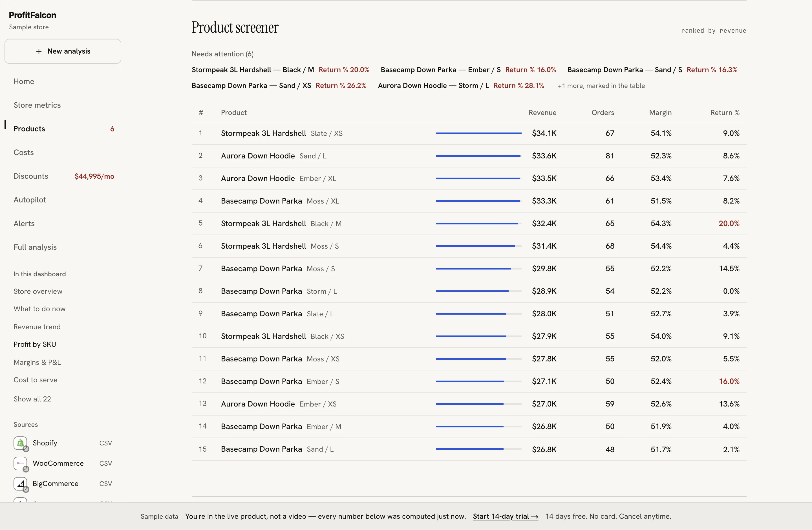This screenshot has height=530, width=812.
Task: Select row Basecamp Down Parka Ember / M
Action: [469, 426]
